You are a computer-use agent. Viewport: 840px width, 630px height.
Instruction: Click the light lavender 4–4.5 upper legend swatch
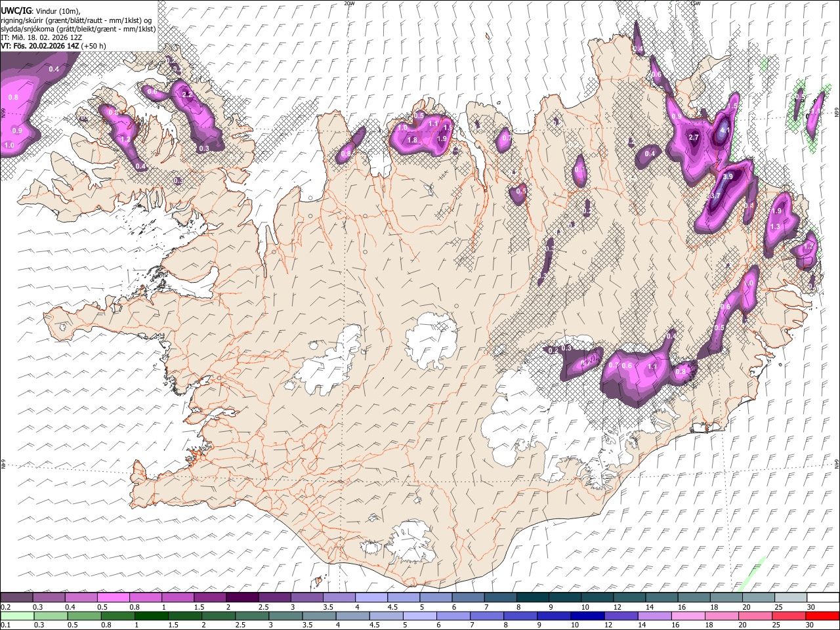pyautogui.click(x=371, y=598)
